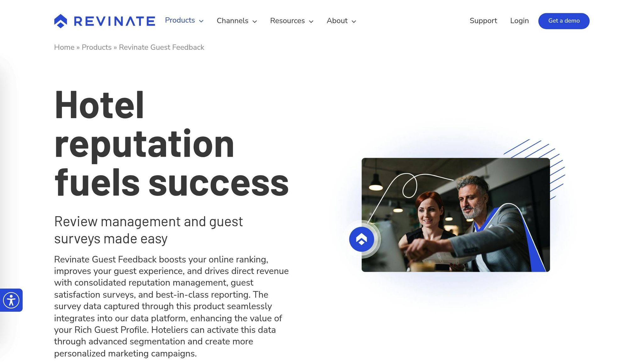This screenshot has height=362, width=644.
Task: Open the About dropdown menu
Action: [337, 21]
